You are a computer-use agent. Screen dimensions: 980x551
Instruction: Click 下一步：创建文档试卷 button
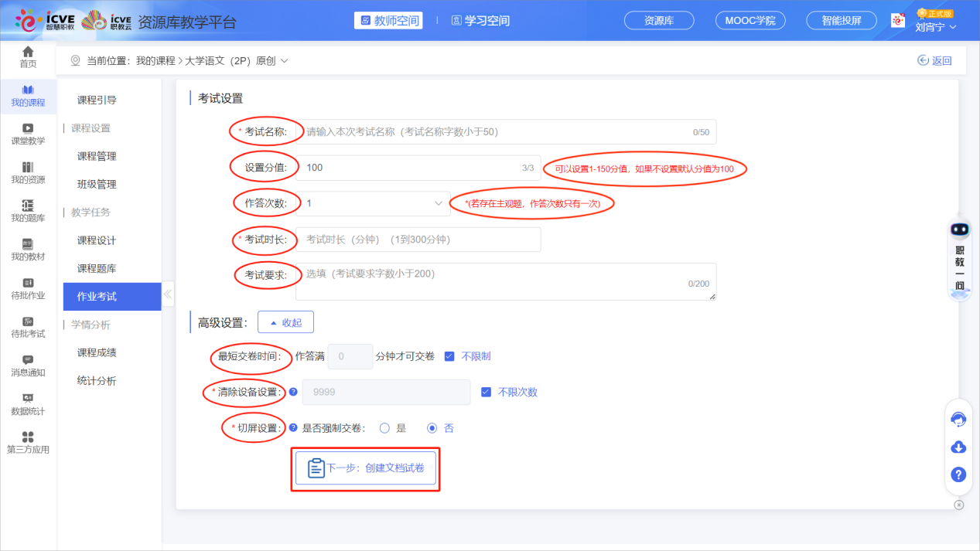click(x=366, y=468)
